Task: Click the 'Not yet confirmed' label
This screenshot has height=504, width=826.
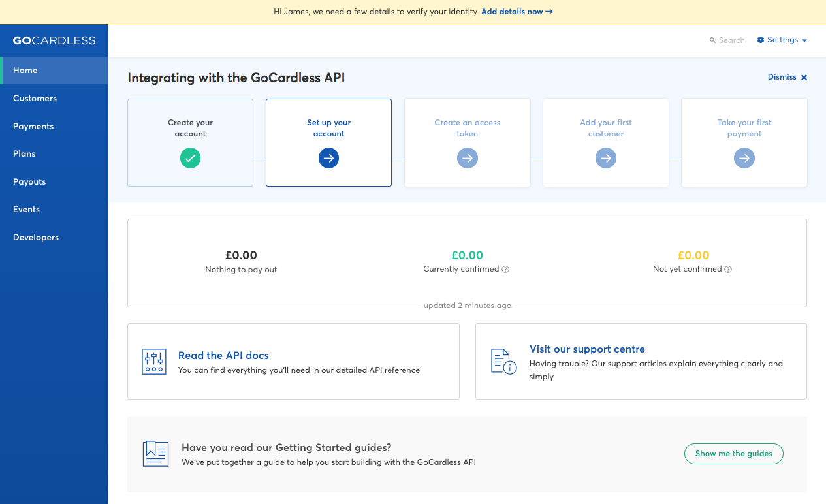Action: [x=688, y=269]
